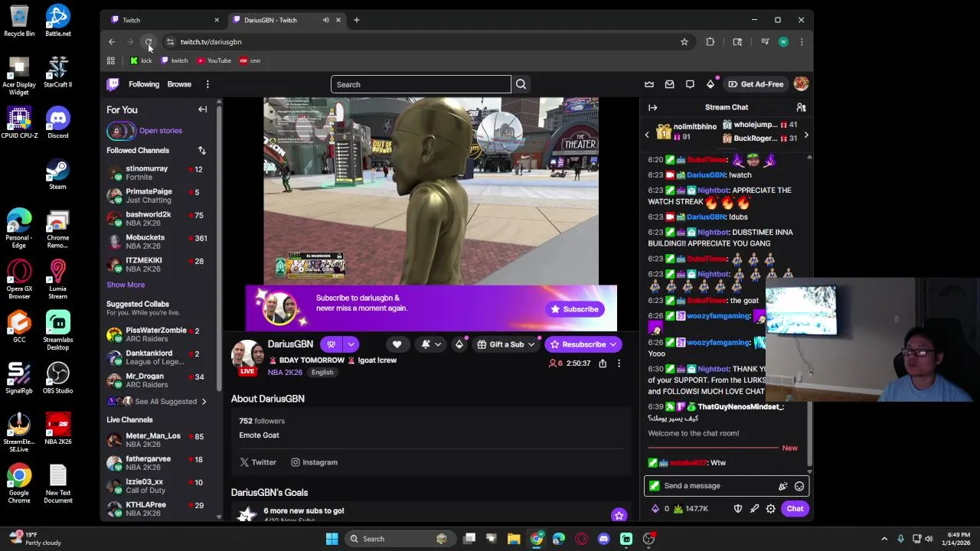Open stinomurray's Fortnite channel
The height and width of the screenshot is (551, 980).
(x=157, y=173)
